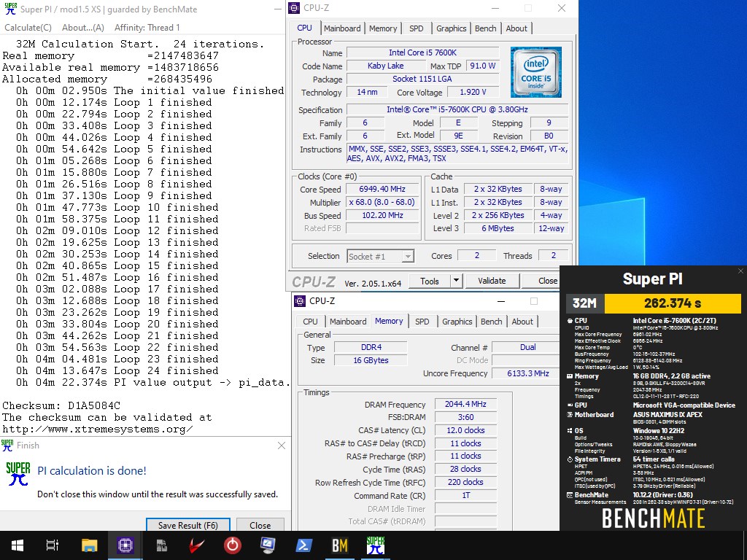Click the Uncore Frequency 6133.3 MHz field
747x560 pixels.
527,373
